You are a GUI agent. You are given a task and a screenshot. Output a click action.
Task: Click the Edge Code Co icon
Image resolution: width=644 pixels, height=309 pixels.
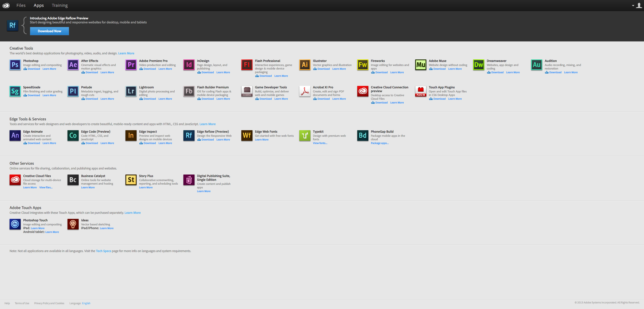click(x=73, y=136)
